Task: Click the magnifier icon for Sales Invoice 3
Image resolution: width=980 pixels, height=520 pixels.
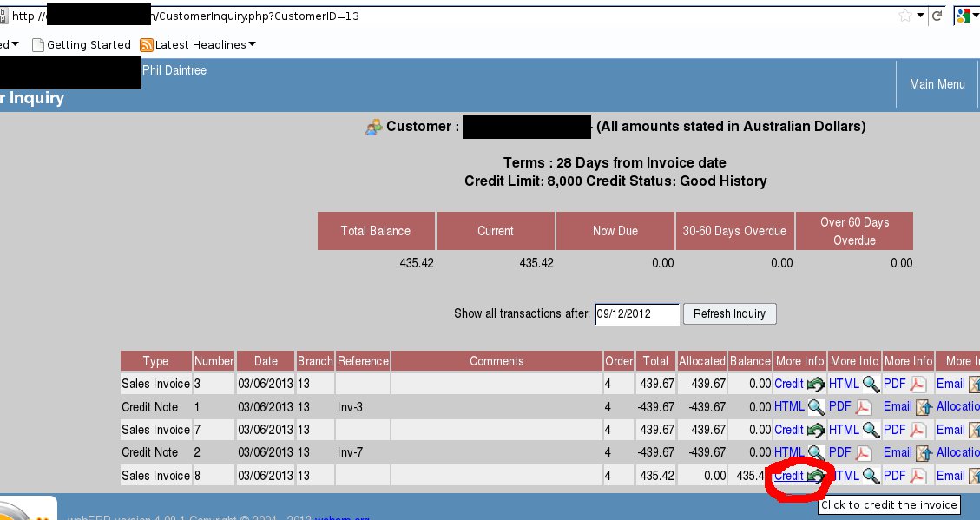Action: [x=871, y=385]
